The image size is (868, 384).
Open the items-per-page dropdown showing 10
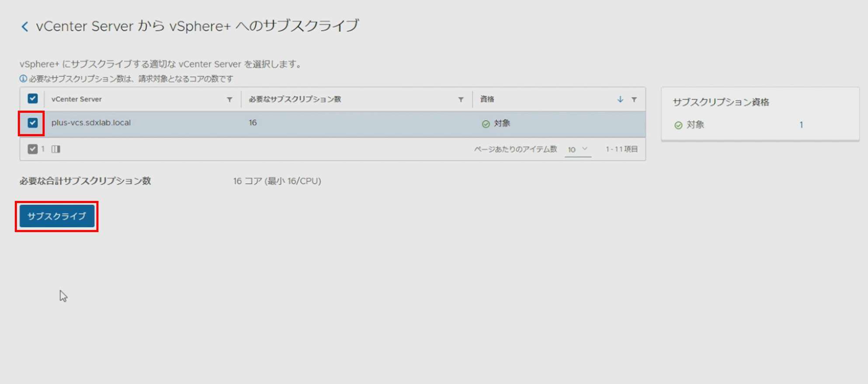[577, 149]
